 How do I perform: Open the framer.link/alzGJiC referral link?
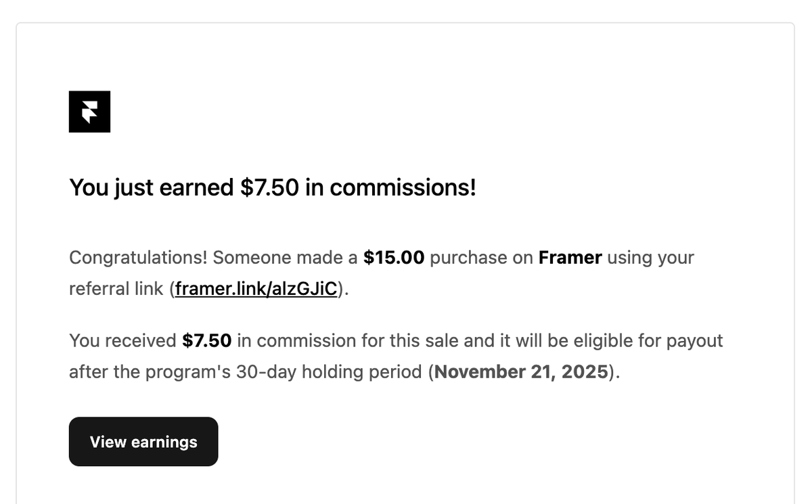256,289
